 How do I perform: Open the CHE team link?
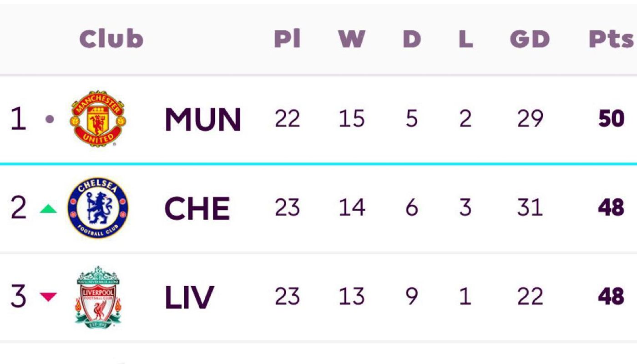[197, 208]
